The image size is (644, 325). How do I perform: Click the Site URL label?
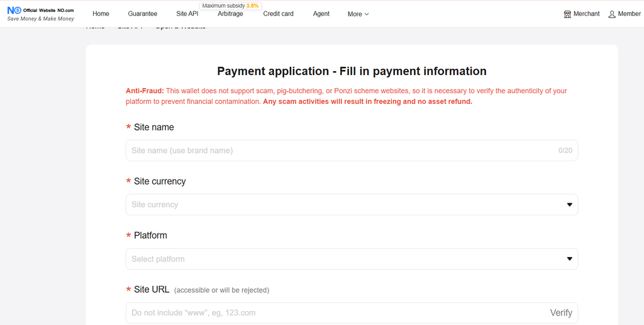click(152, 290)
